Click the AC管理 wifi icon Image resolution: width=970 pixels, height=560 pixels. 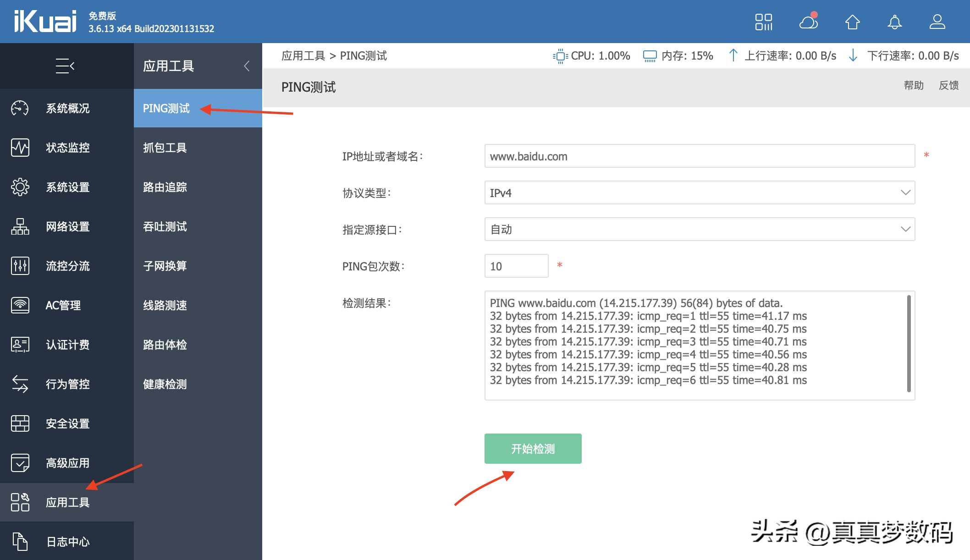click(x=20, y=305)
